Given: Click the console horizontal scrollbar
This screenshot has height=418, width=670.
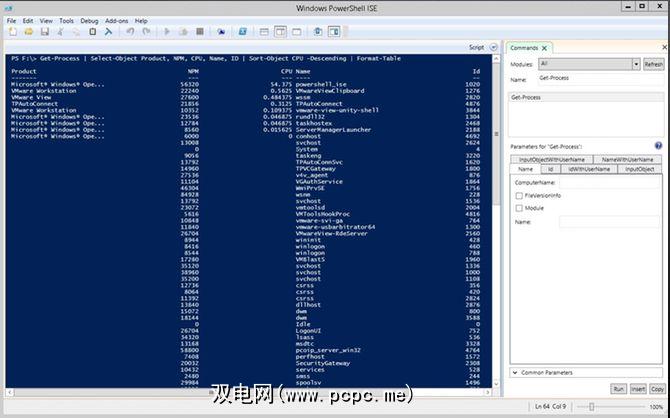Looking at the screenshot, I should tap(249, 392).
